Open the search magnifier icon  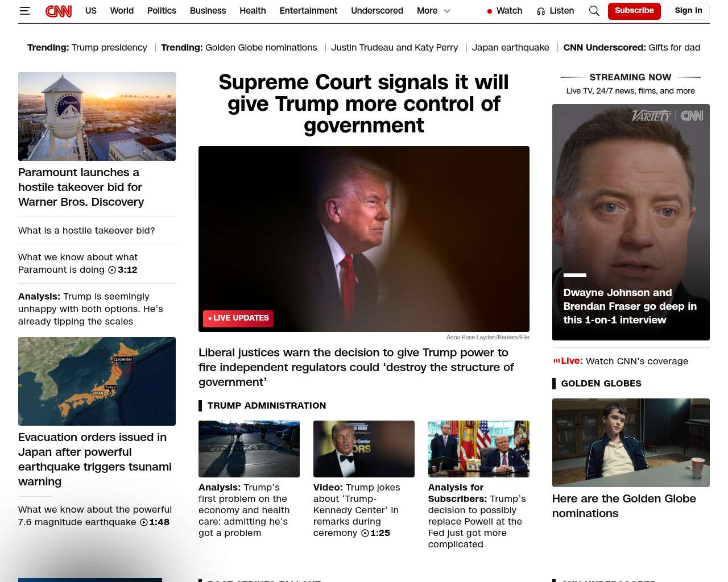594,11
